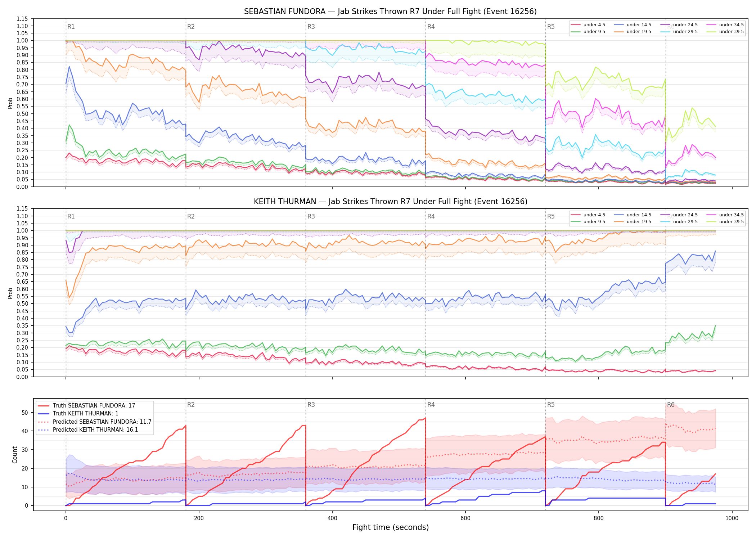Click the x-axis tick label 400
This screenshot has width=756, height=540.
[x=332, y=518]
